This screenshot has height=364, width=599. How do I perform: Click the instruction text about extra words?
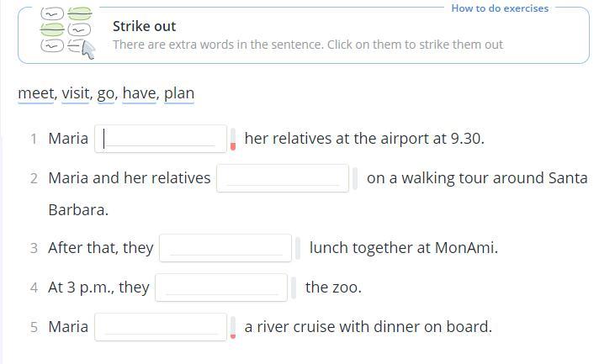click(x=308, y=45)
